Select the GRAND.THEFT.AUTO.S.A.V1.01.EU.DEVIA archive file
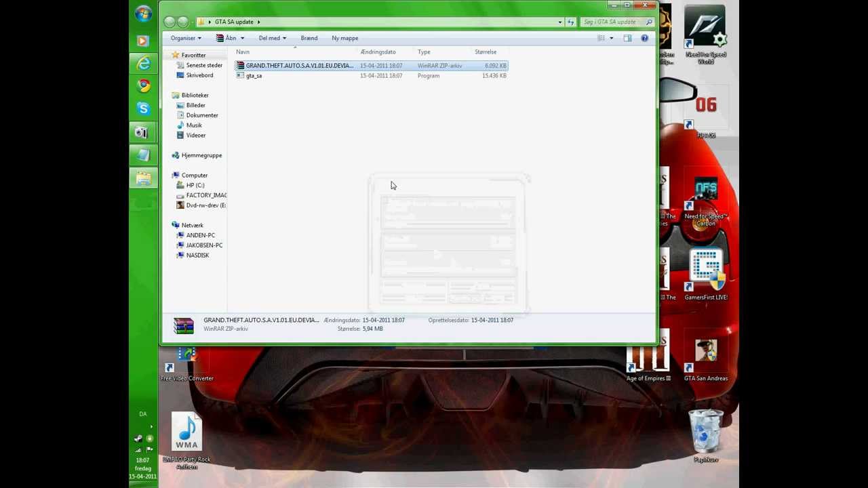Screen dimensions: 868x488 tap(372, 66)
